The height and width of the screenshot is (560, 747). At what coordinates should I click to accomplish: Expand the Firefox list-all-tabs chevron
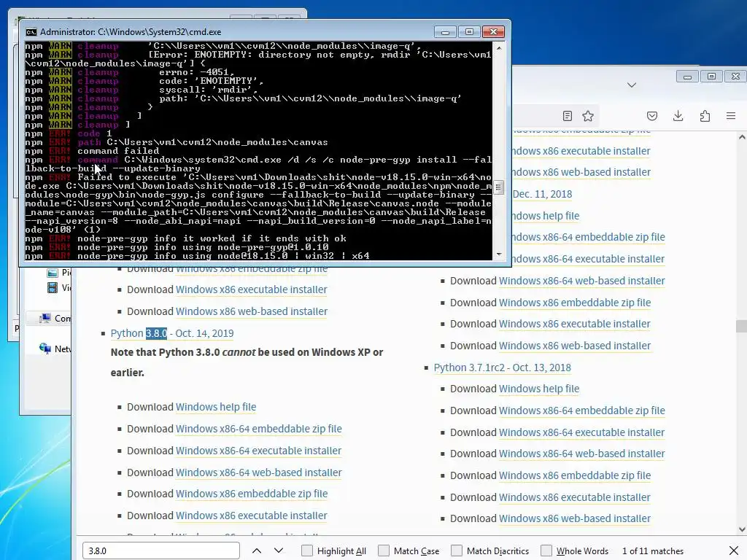click(632, 85)
